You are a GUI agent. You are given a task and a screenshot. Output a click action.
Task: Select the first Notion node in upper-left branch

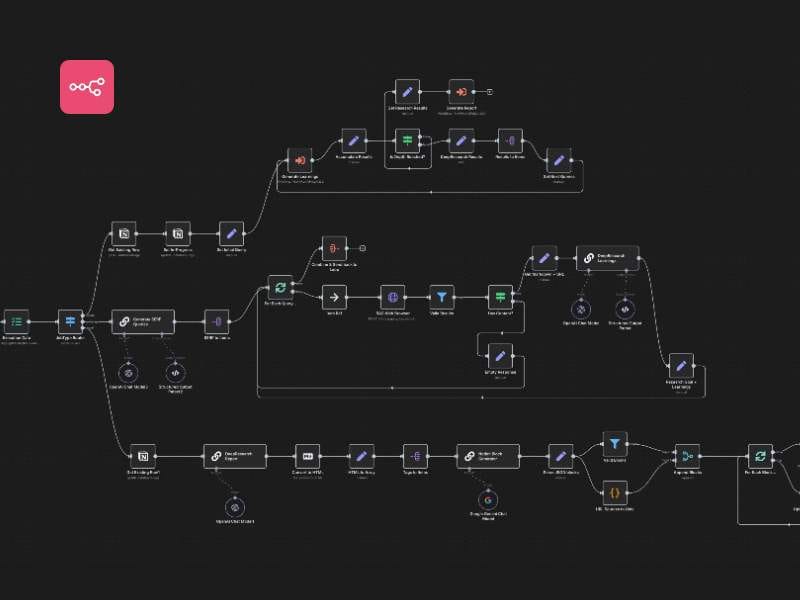click(123, 232)
